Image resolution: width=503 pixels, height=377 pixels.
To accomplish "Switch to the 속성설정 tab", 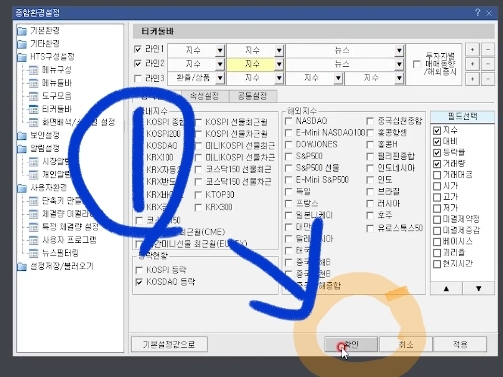I will point(204,96).
